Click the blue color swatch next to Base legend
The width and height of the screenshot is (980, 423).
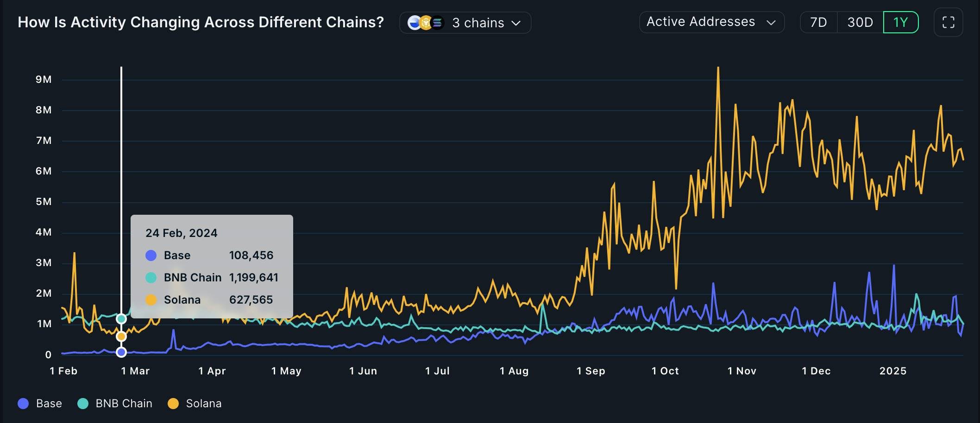pos(23,403)
